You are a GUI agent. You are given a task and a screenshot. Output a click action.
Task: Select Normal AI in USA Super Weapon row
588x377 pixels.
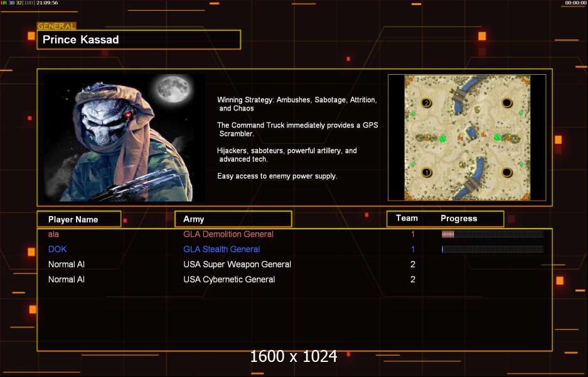(x=67, y=265)
